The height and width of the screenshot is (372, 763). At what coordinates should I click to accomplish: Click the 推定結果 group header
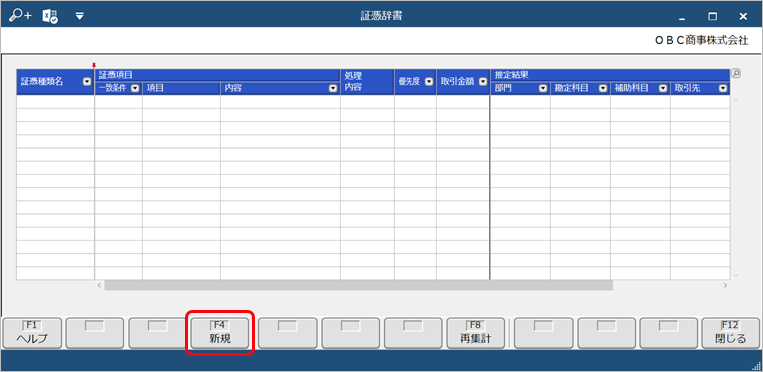pos(610,75)
